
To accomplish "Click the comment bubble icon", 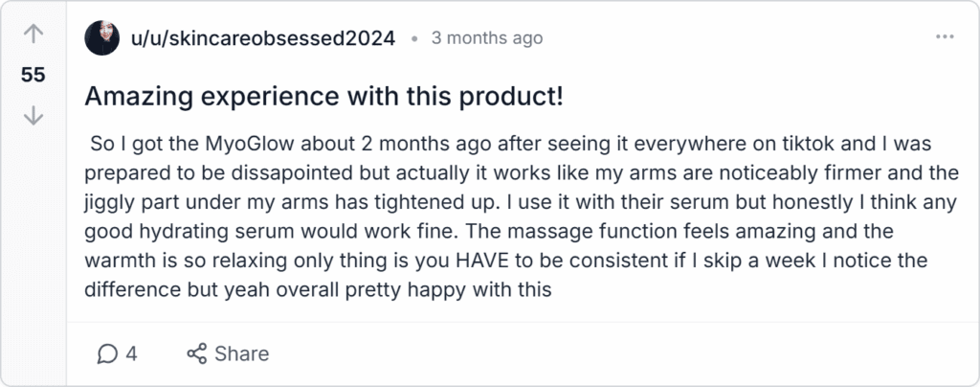I will [x=107, y=353].
